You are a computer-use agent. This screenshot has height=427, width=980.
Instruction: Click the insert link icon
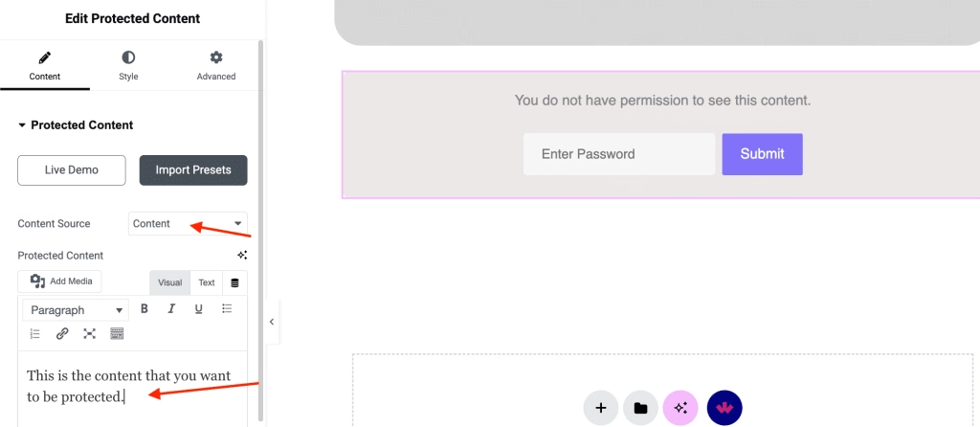[62, 334]
